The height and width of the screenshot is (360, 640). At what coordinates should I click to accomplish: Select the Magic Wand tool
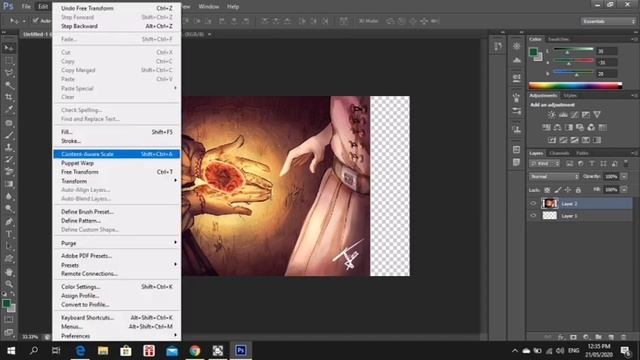tap(9, 85)
